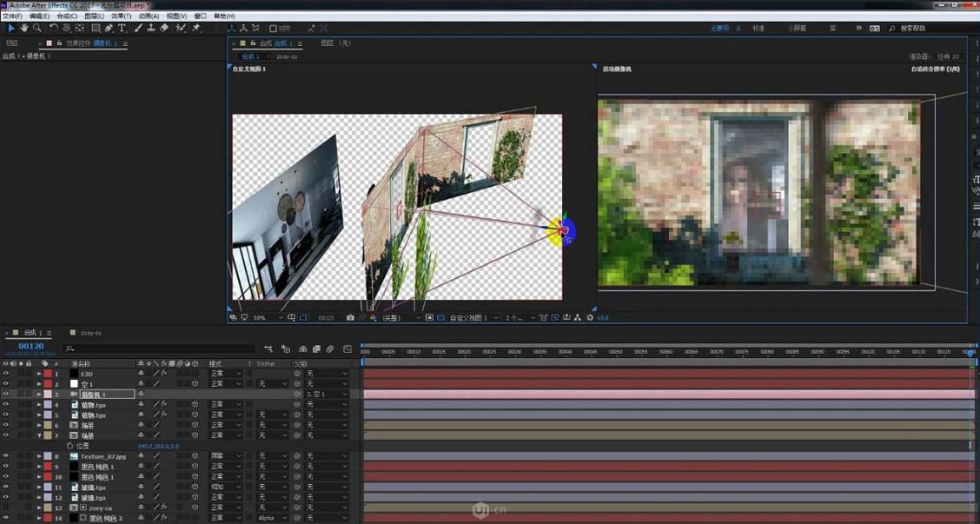
Task: Select the Brush tool
Action: click(138, 28)
